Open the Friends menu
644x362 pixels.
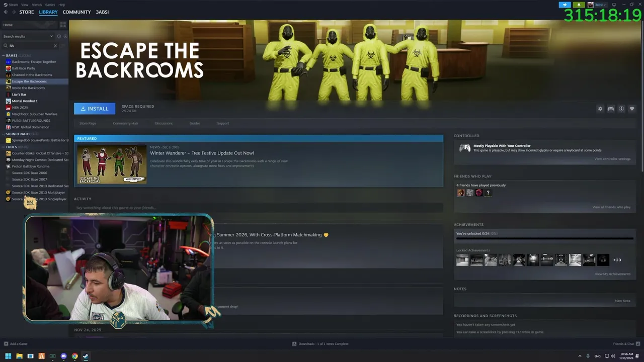click(37, 5)
